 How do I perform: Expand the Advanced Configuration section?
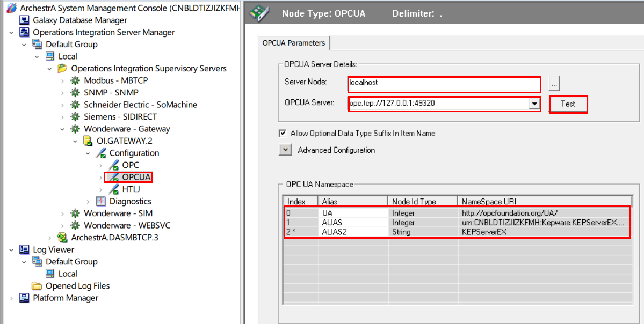click(x=285, y=150)
